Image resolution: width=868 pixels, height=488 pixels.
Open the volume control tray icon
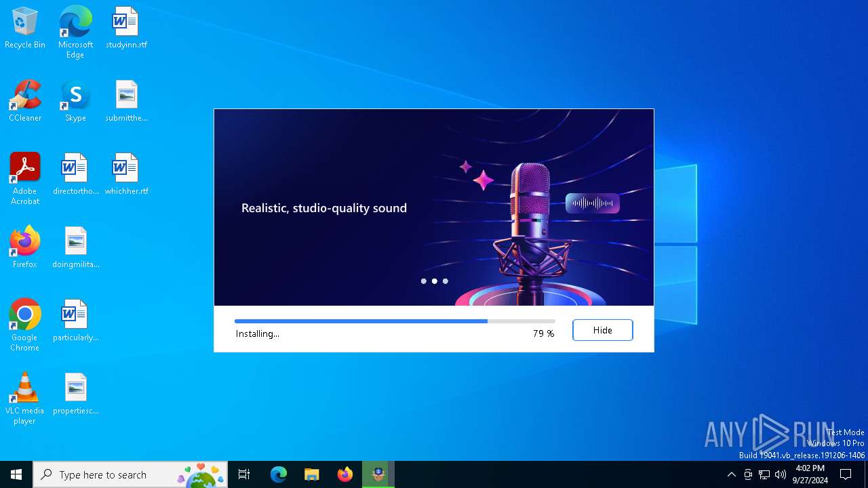point(781,474)
